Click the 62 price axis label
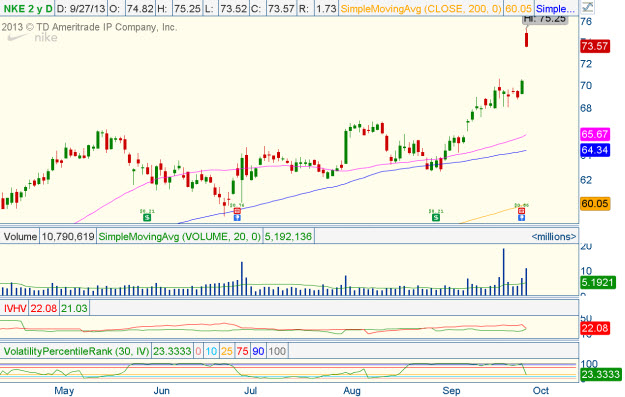The width and height of the screenshot is (625, 397). [x=586, y=180]
